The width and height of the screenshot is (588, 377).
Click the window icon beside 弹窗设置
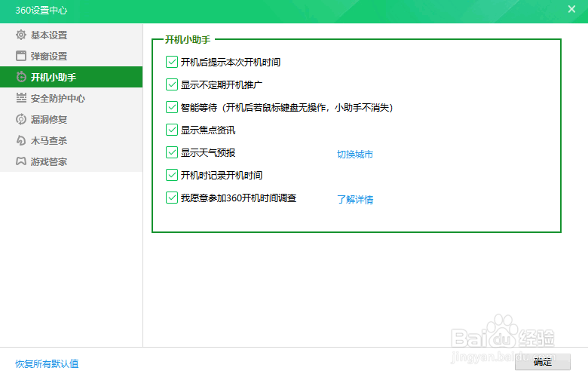tap(21, 56)
